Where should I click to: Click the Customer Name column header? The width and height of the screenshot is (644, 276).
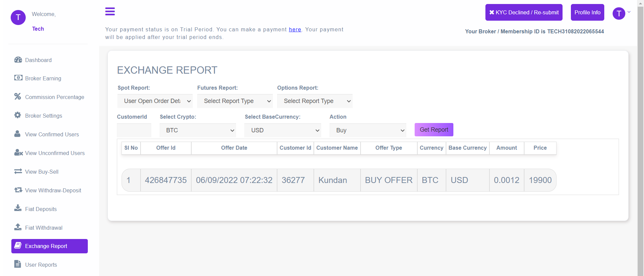click(337, 148)
